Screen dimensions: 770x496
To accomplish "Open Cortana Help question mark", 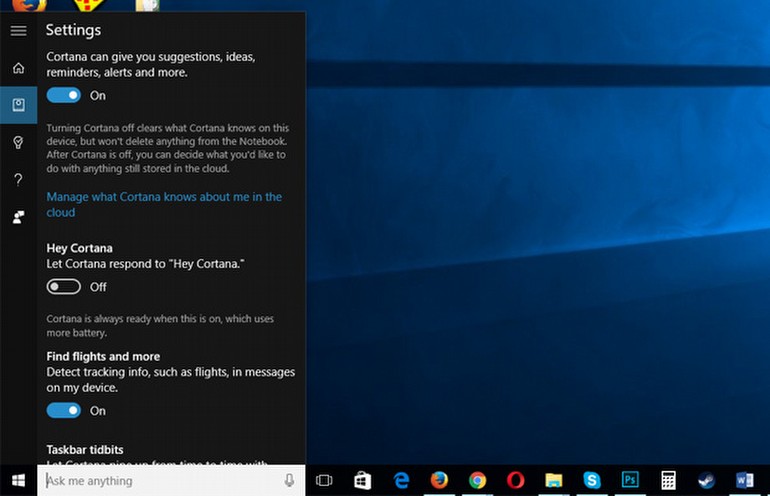I will click(x=19, y=180).
